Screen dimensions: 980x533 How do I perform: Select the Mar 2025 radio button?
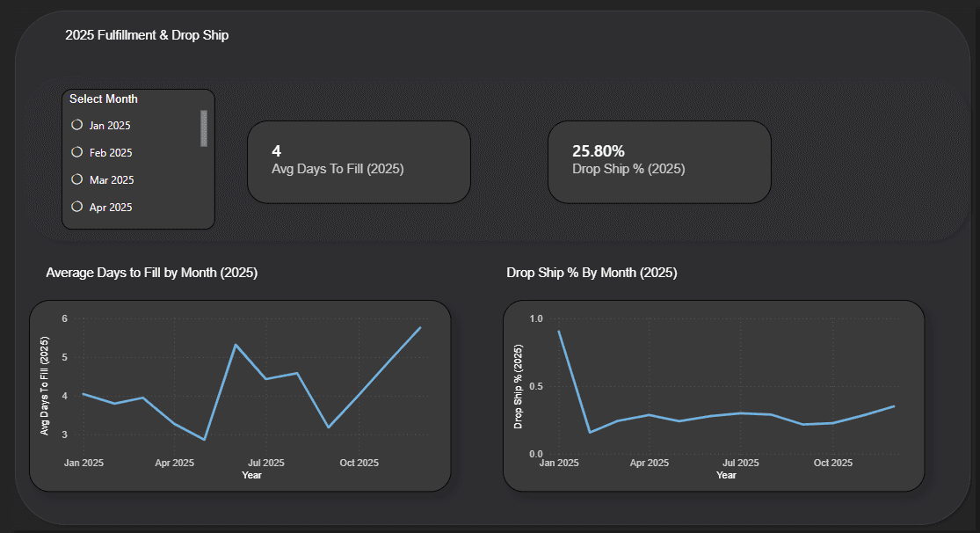76,179
